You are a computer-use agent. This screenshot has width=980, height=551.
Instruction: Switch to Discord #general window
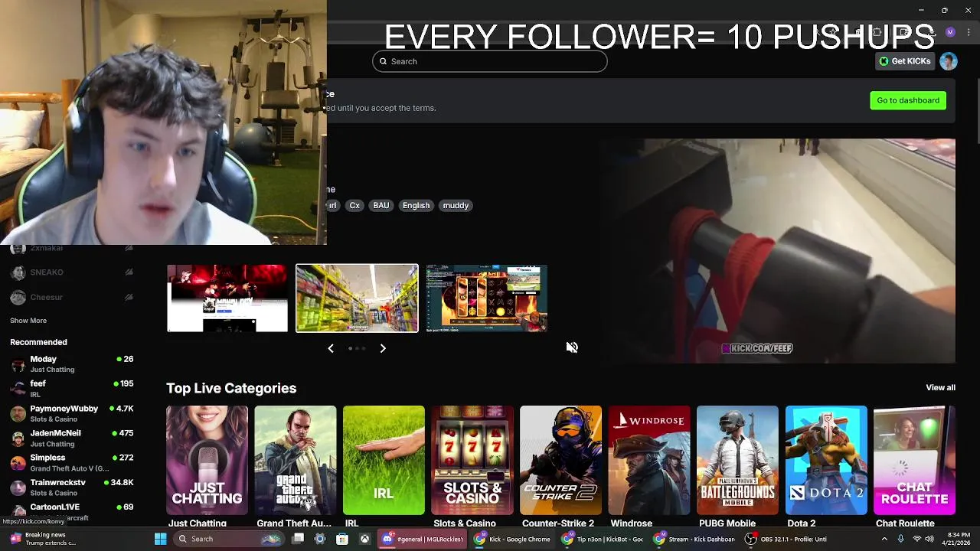coord(423,539)
